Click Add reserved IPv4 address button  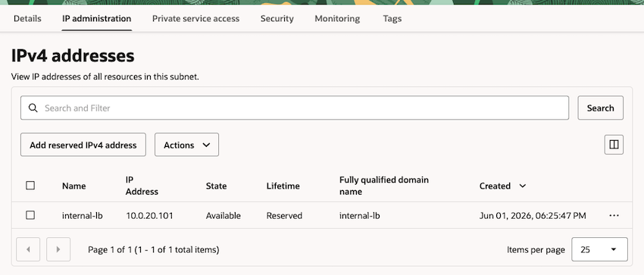click(x=83, y=145)
